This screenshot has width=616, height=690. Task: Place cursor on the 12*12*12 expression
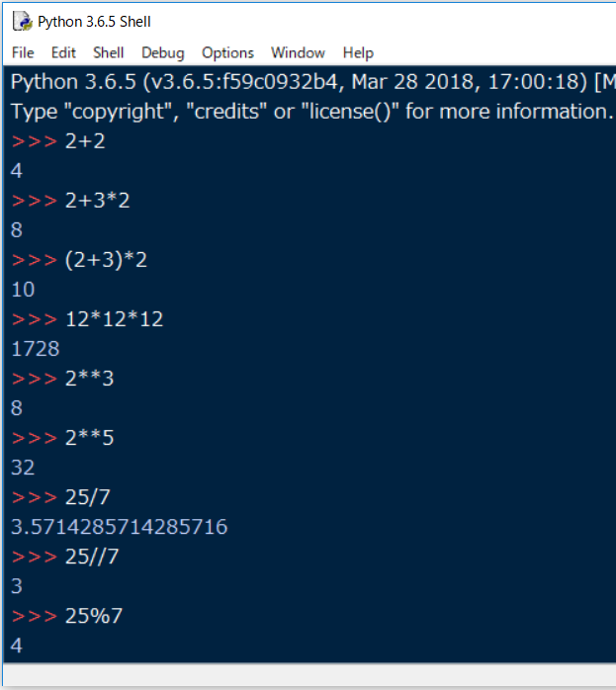pos(114,319)
